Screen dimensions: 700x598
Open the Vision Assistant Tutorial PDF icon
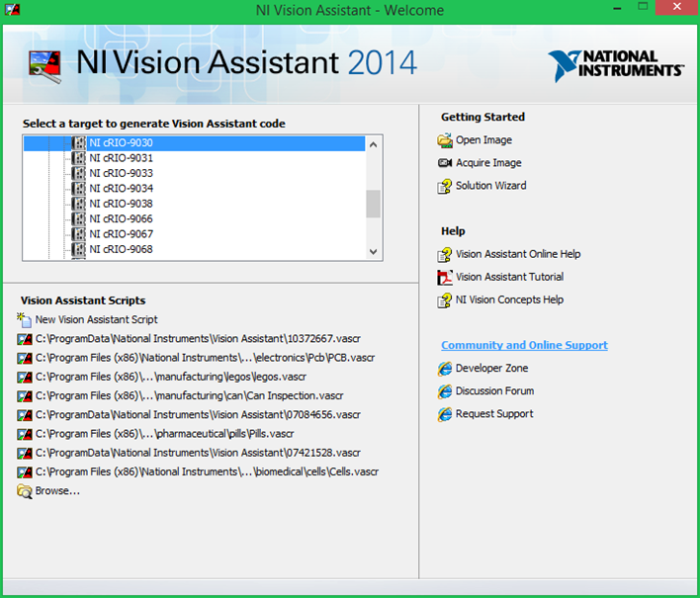[445, 277]
